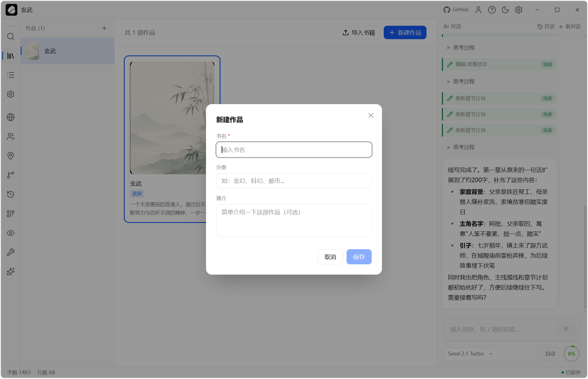Expand the second 思考过程 section
The height and width of the screenshot is (379, 588).
tap(500, 81)
